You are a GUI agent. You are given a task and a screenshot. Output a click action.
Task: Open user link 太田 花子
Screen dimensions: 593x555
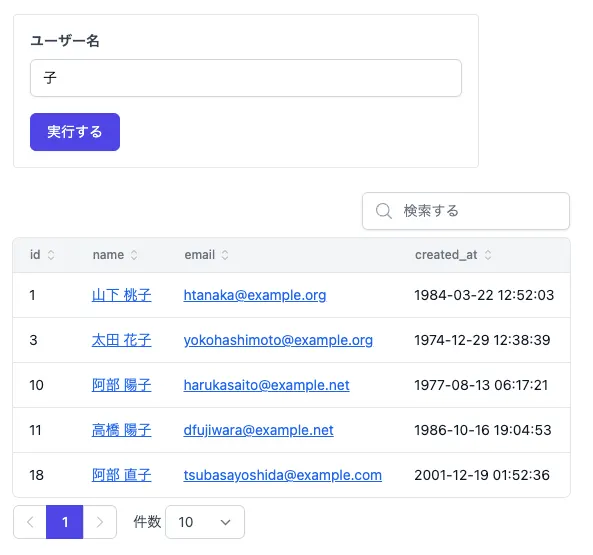tap(121, 340)
